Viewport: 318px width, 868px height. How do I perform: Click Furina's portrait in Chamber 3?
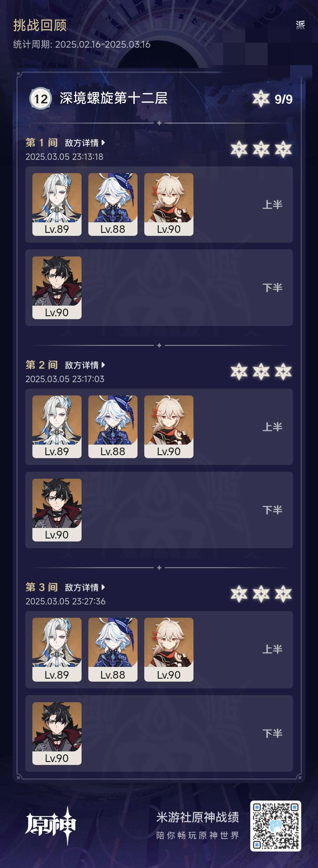coord(113,649)
